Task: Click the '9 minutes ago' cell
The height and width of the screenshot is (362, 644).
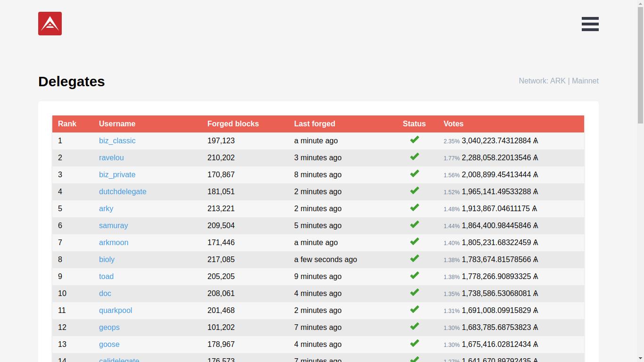Action: [318, 277]
